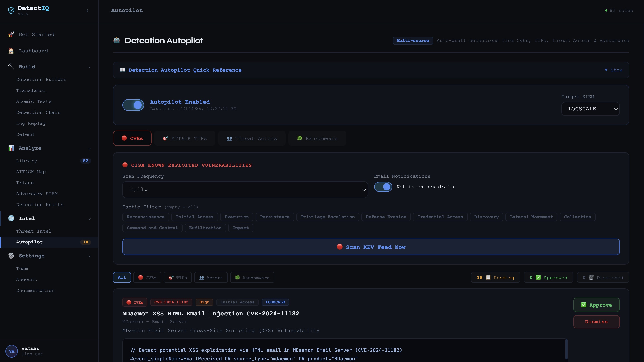Screen dimensions: 644x362
Task: Collapse the sidebar with the chevron arrow
Action: click(87, 11)
